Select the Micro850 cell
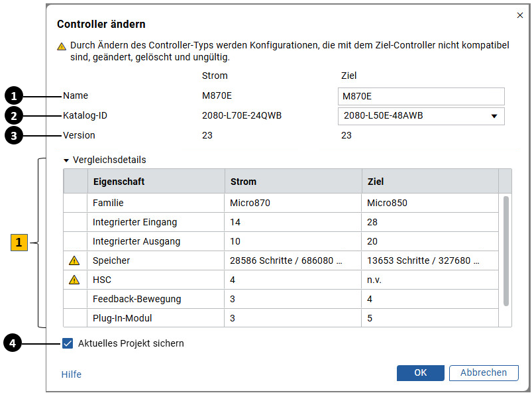 430,203
